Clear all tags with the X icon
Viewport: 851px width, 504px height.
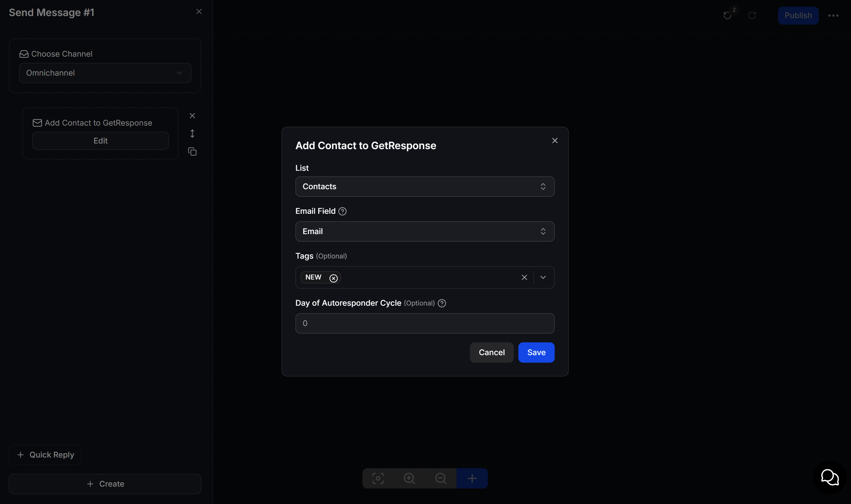[524, 277]
